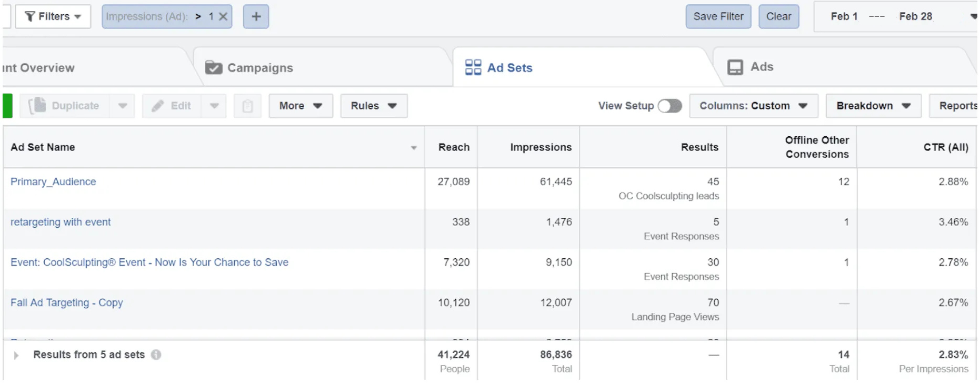This screenshot has width=980, height=384.
Task: Click the Save Filter button
Action: coord(718,16)
